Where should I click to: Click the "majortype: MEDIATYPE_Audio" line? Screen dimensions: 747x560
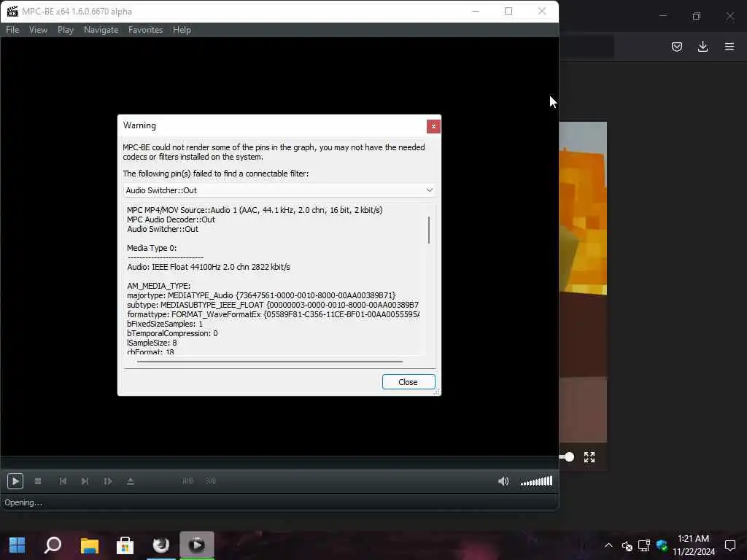click(x=261, y=296)
